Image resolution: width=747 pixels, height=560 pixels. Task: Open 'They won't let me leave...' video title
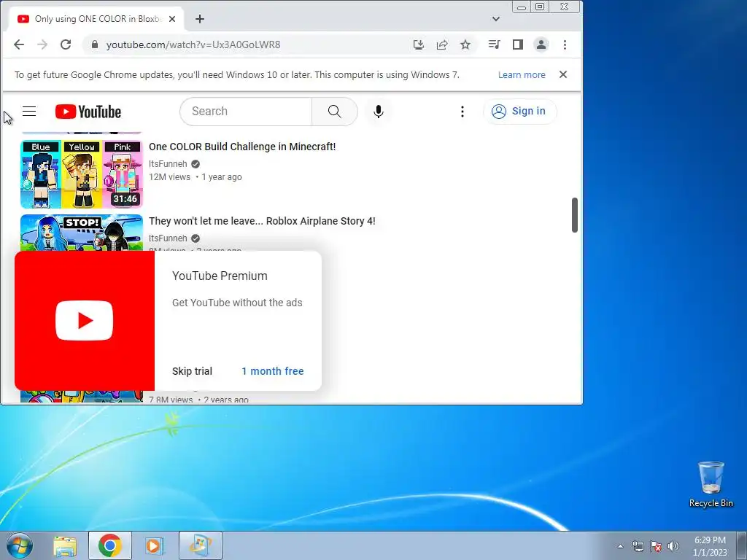[262, 221]
